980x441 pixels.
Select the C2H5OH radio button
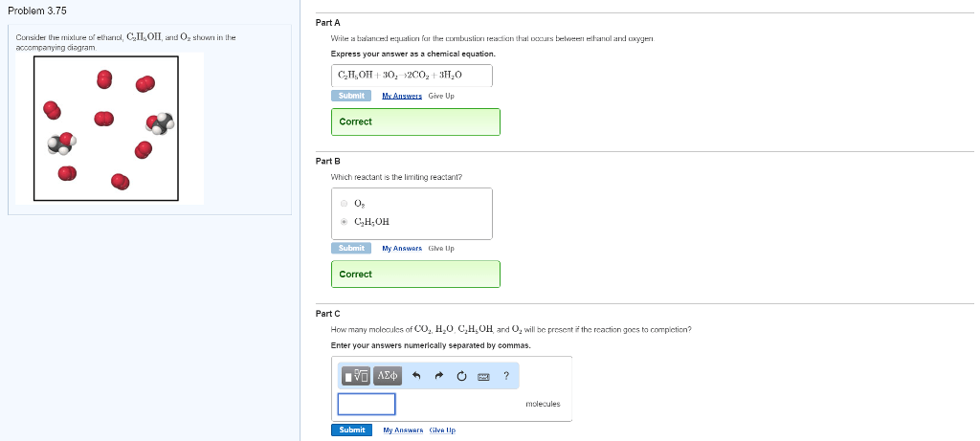[x=344, y=222]
